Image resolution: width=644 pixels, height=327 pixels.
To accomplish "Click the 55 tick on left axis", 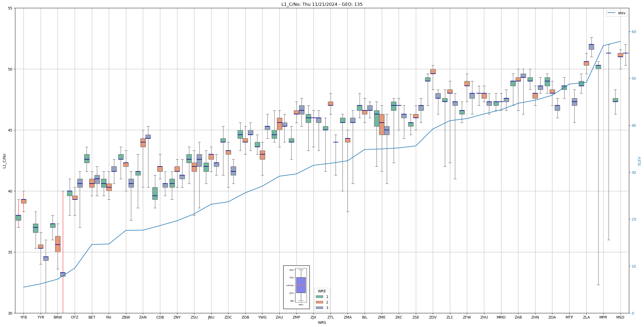I will pos(10,8).
